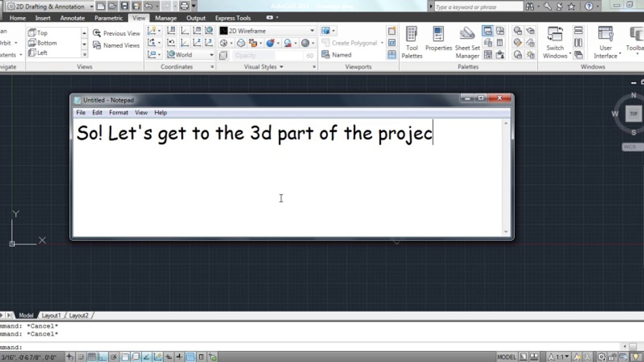Open the workspace 2D Drafting & Annotation dropdown
644x362 pixels.
50,7
